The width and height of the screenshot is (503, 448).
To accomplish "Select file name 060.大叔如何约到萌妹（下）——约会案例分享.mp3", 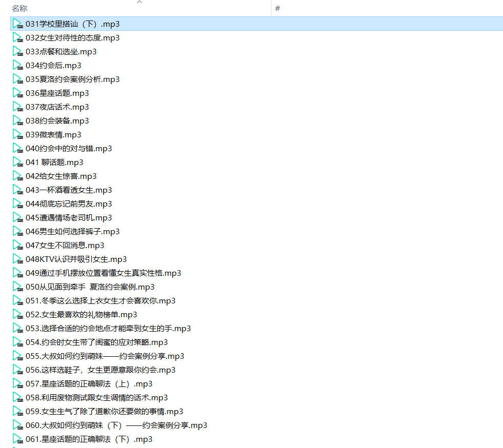I will (116, 424).
